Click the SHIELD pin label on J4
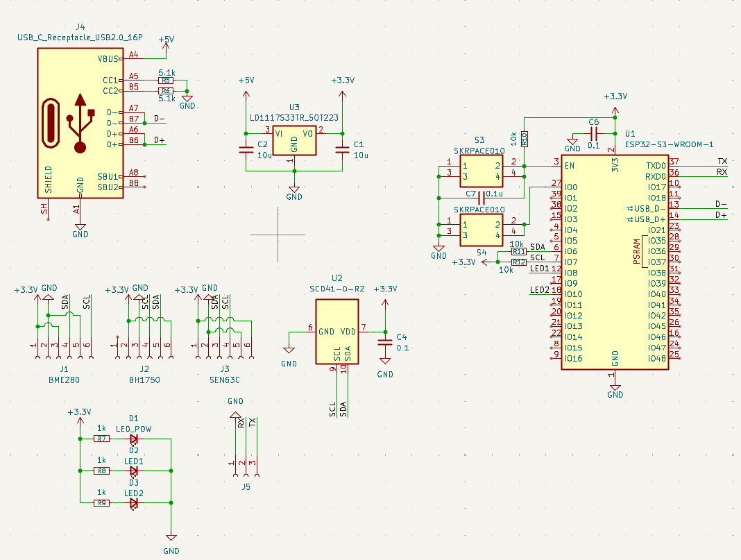The height and width of the screenshot is (560, 741). coord(48,180)
